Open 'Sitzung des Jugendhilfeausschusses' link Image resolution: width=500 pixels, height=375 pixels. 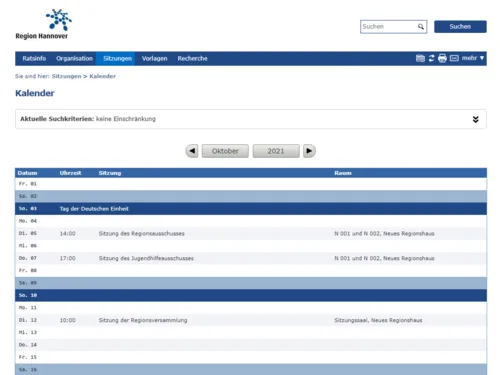click(x=146, y=258)
